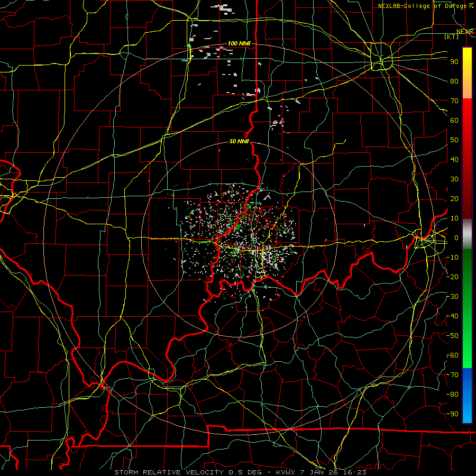Click the "80" positive scale value
The width and height of the screenshot is (476, 476).
pos(454,81)
